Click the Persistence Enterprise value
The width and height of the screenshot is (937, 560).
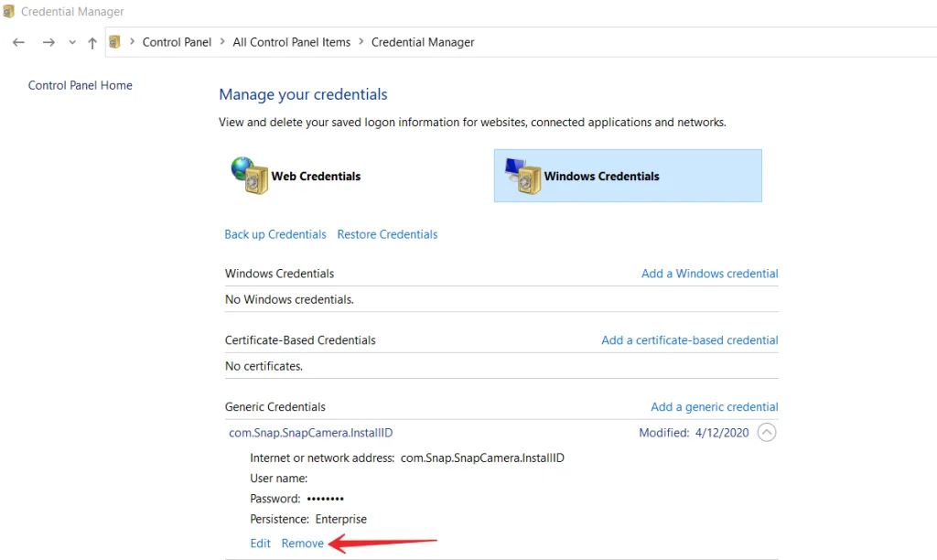(341, 520)
